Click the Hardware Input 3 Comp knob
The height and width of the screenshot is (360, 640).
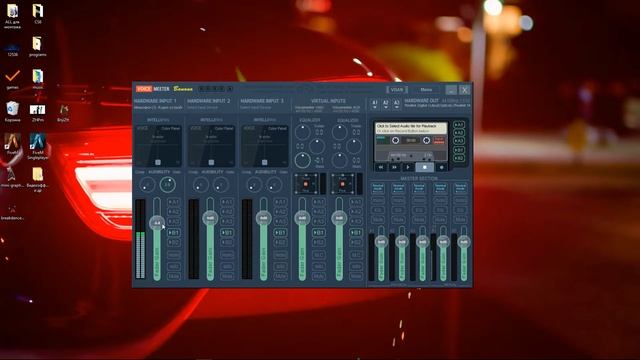pos(254,185)
